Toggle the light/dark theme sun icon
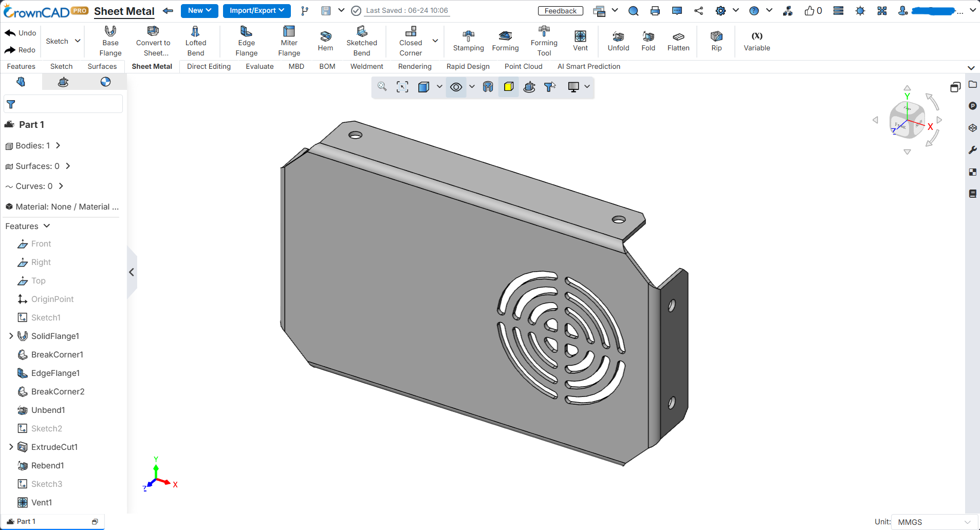The height and width of the screenshot is (530, 980). pos(860,11)
